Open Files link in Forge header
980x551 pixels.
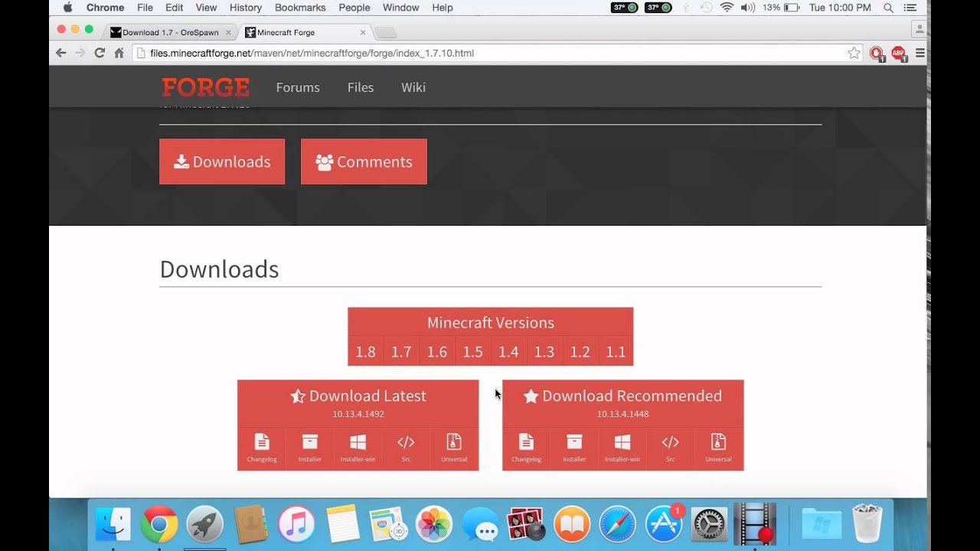[x=361, y=87]
